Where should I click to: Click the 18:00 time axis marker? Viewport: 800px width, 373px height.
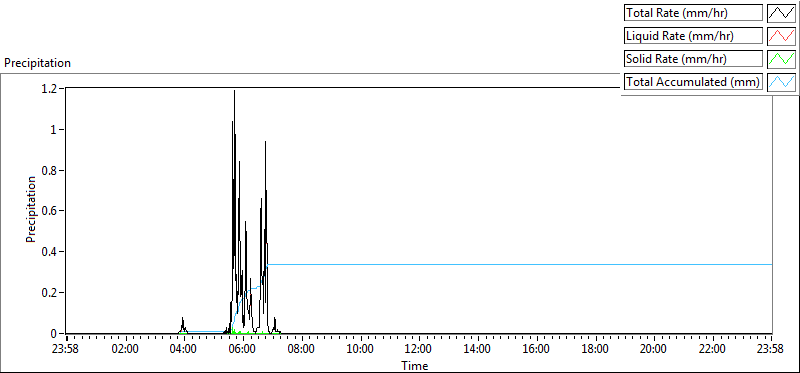coord(595,350)
